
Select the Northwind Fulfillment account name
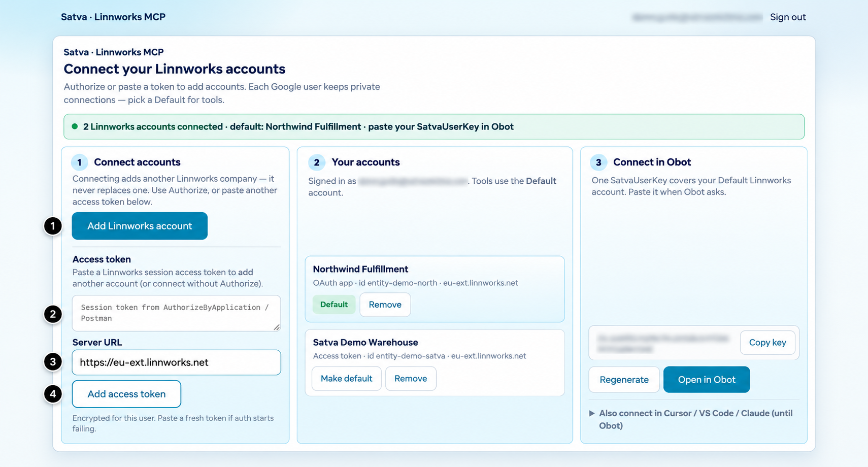360,269
